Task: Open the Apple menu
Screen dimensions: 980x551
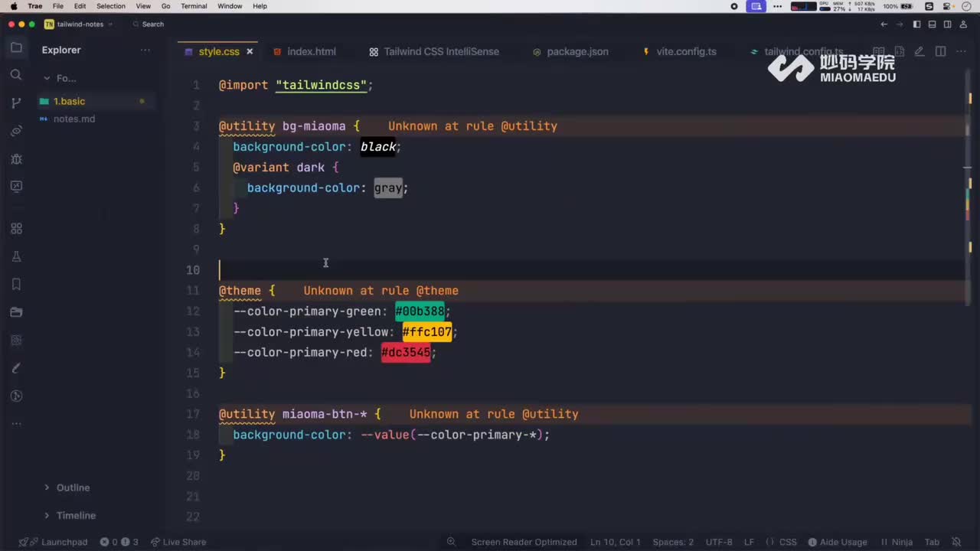Action: pos(13,6)
